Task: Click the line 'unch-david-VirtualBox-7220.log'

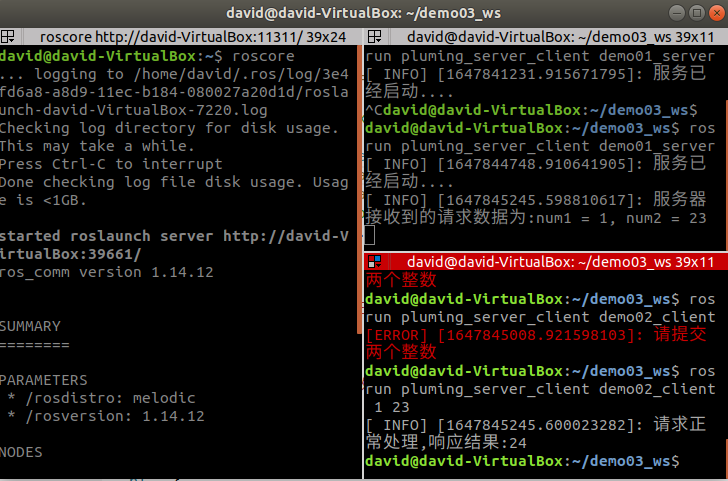Action: point(134,110)
